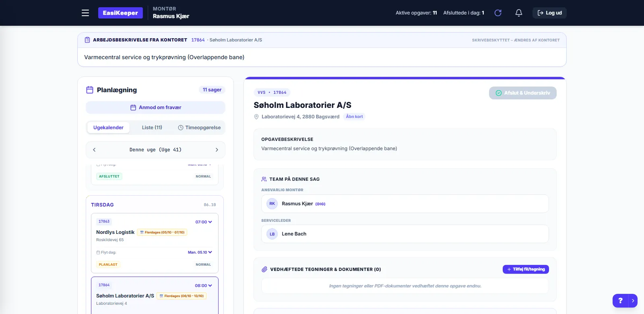Viewport: 644px width, 314px height.
Task: Open the hamburger navigation menu
Action: pos(85,13)
